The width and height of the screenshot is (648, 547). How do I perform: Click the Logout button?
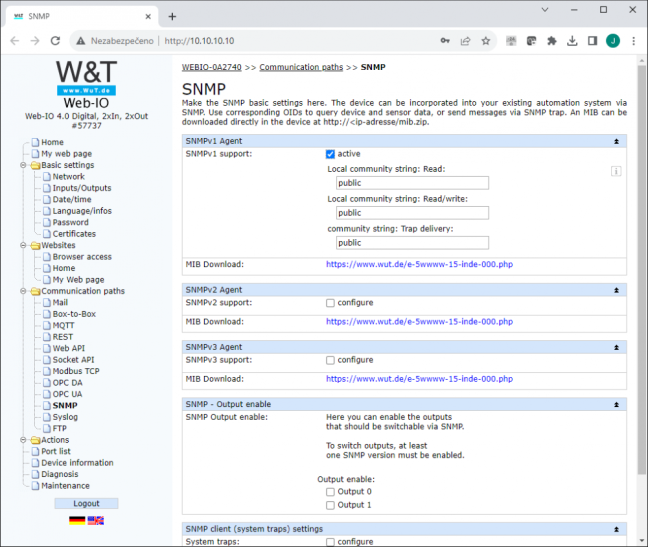point(86,504)
